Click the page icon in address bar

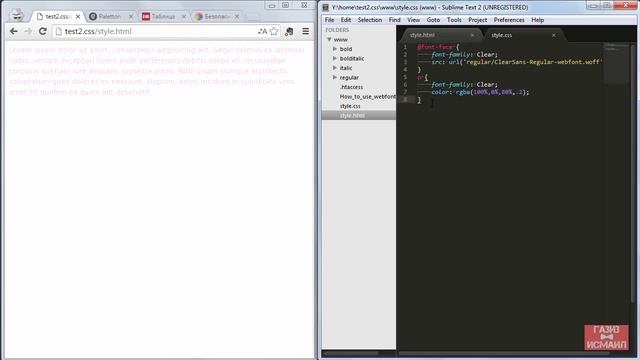(x=59, y=31)
